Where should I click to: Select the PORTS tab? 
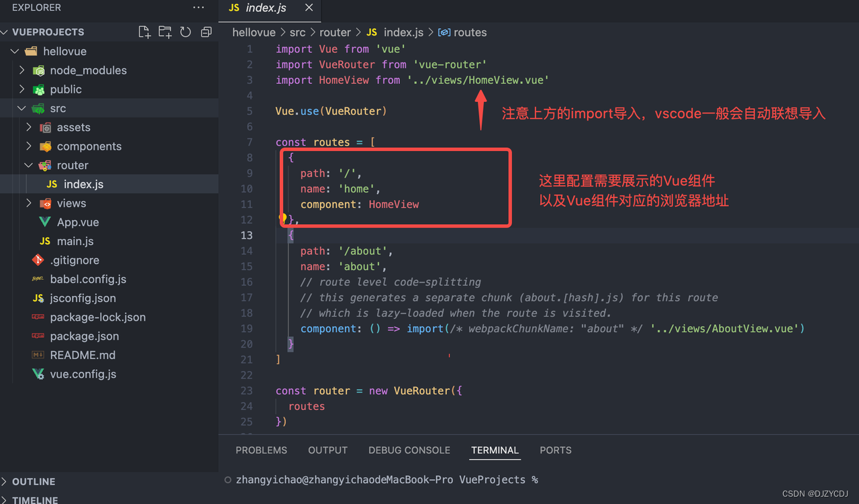[x=555, y=450]
